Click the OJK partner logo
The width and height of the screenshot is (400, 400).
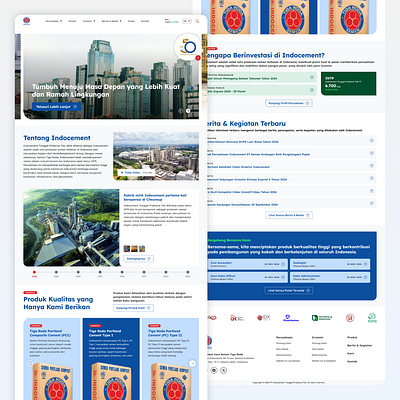tap(237, 318)
